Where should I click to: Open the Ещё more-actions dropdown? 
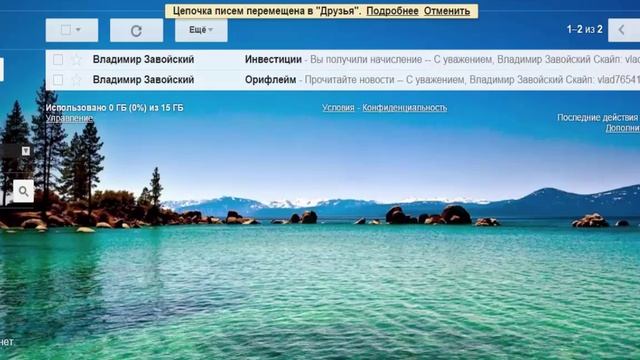201,30
